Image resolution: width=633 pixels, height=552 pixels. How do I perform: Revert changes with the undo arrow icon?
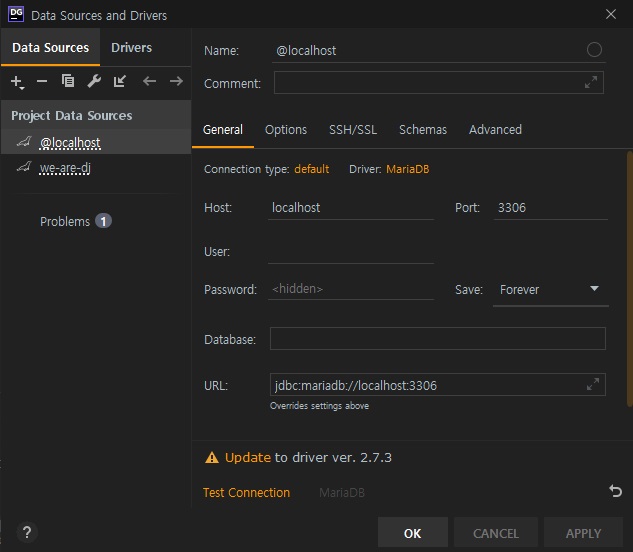615,491
